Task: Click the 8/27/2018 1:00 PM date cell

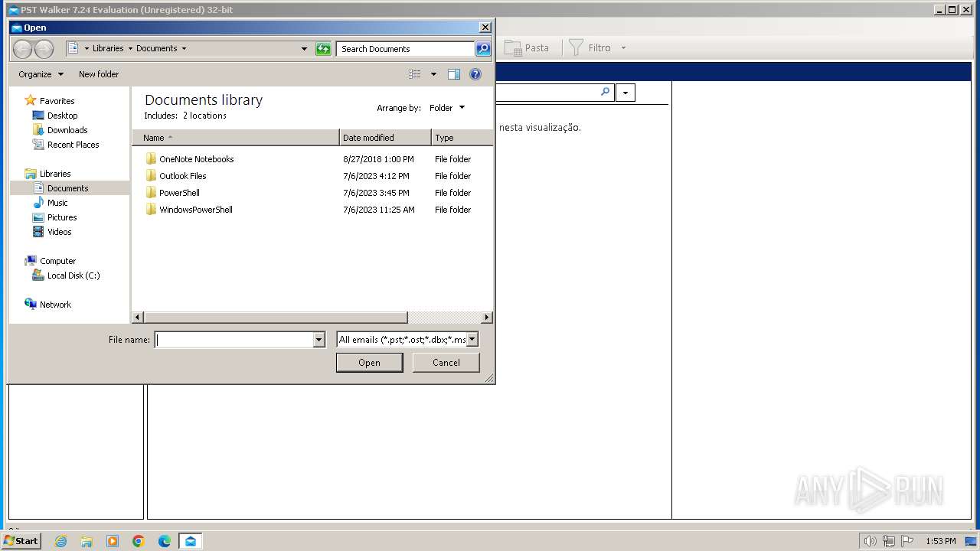Action: [x=378, y=159]
